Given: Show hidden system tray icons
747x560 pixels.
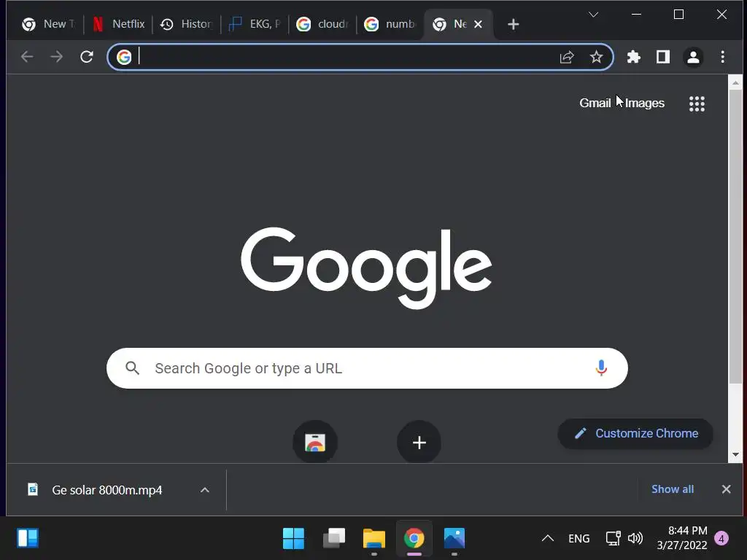Looking at the screenshot, I should [x=548, y=539].
